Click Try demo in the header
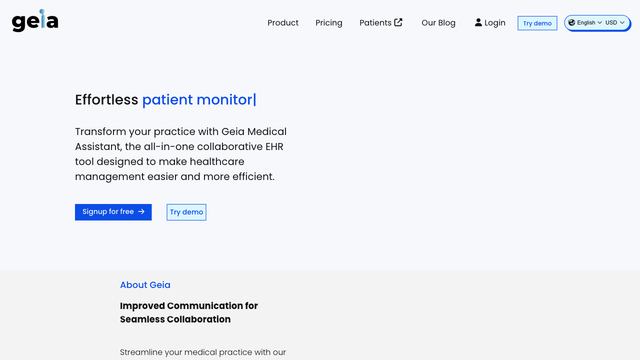 [x=537, y=23]
